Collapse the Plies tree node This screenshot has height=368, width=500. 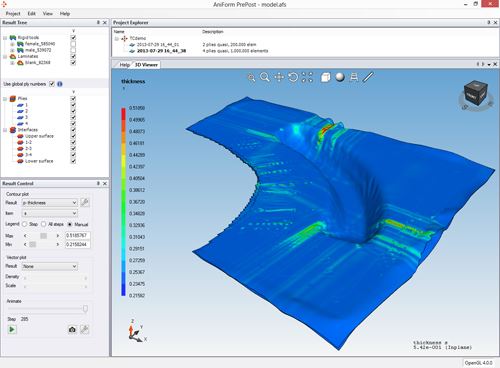(x=5, y=99)
